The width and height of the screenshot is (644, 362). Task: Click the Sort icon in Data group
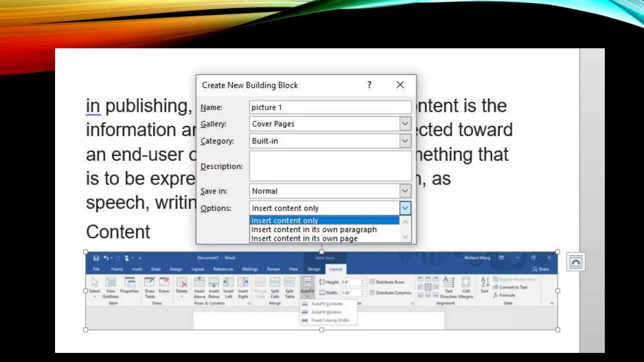[x=485, y=282]
